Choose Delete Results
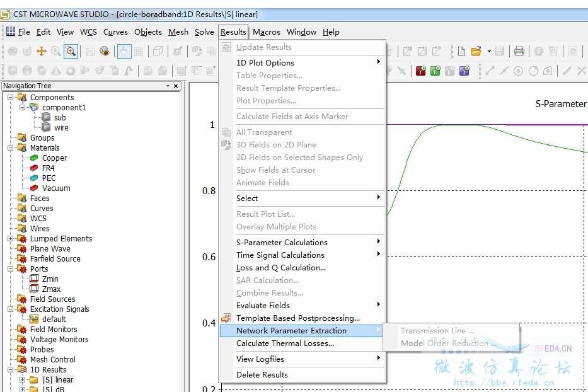The height and width of the screenshot is (392, 588). coord(302,375)
